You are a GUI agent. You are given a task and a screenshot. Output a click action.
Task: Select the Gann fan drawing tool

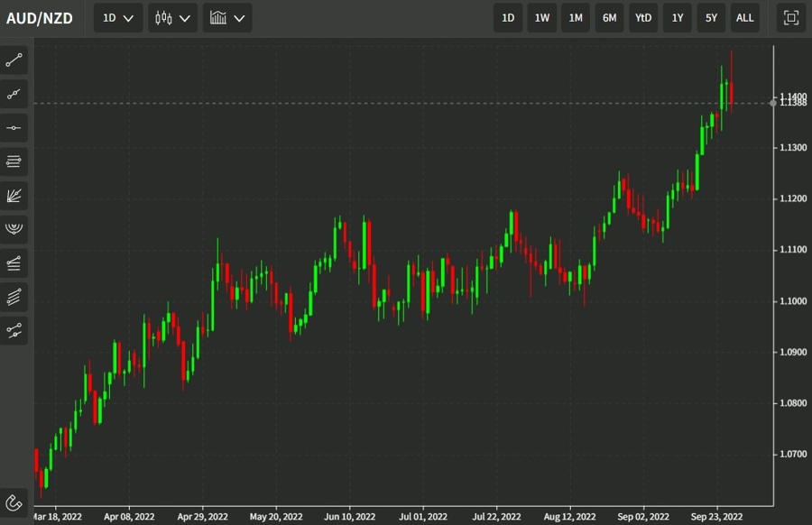[x=13, y=195]
